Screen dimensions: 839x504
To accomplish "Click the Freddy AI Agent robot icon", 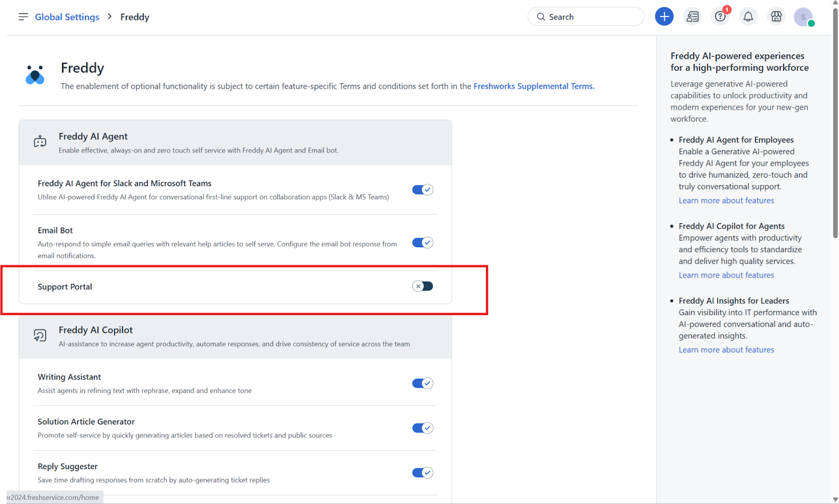I will point(40,142).
